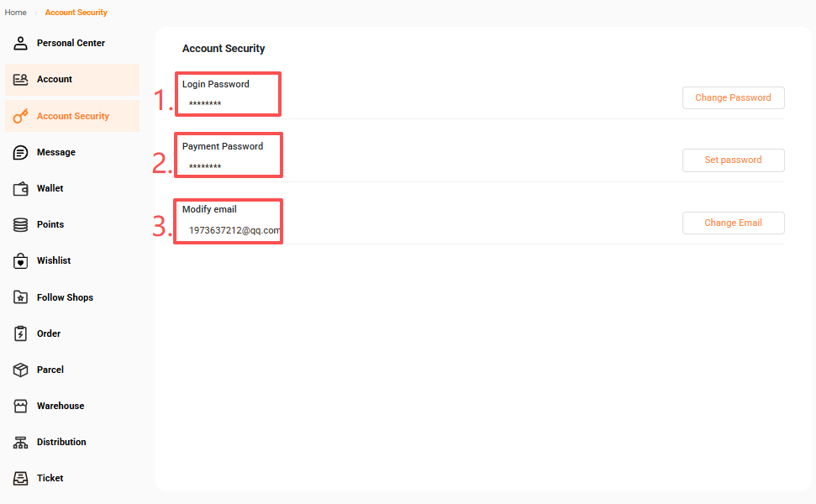Open the Wishlist menu item label
This screenshot has height=504, width=816.
(x=54, y=261)
